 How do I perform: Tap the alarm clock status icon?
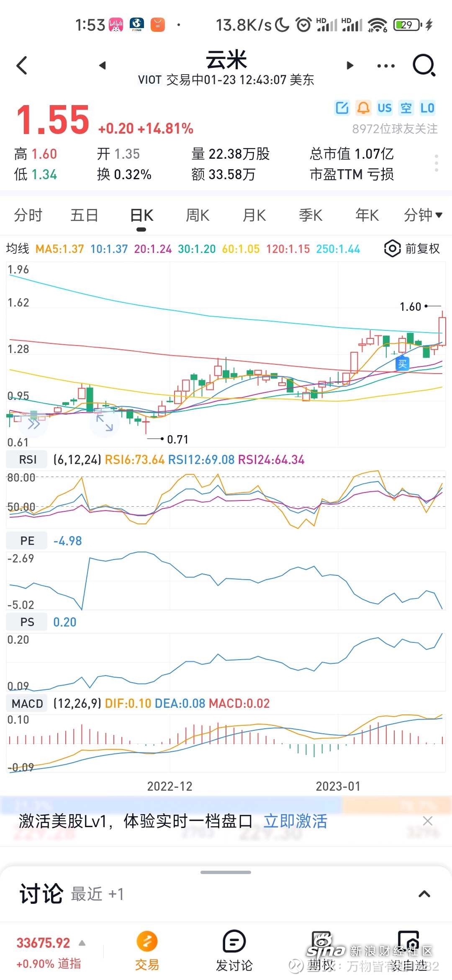click(x=303, y=25)
